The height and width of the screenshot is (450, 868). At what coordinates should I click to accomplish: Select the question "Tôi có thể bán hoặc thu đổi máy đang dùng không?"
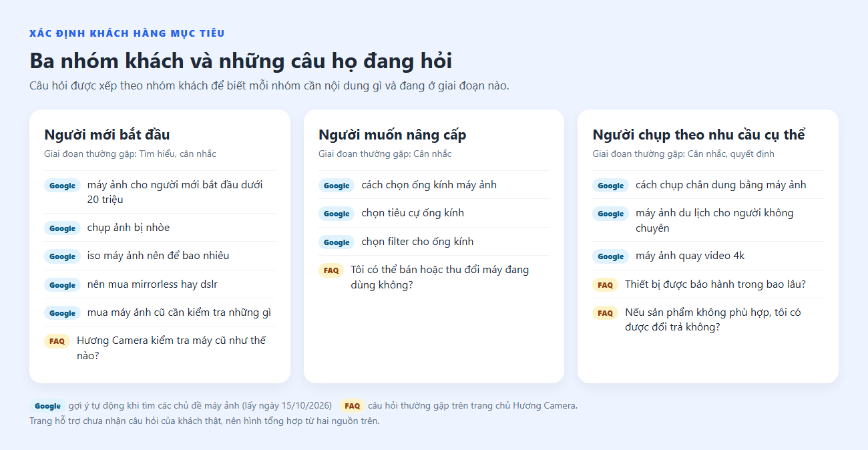pos(439,277)
